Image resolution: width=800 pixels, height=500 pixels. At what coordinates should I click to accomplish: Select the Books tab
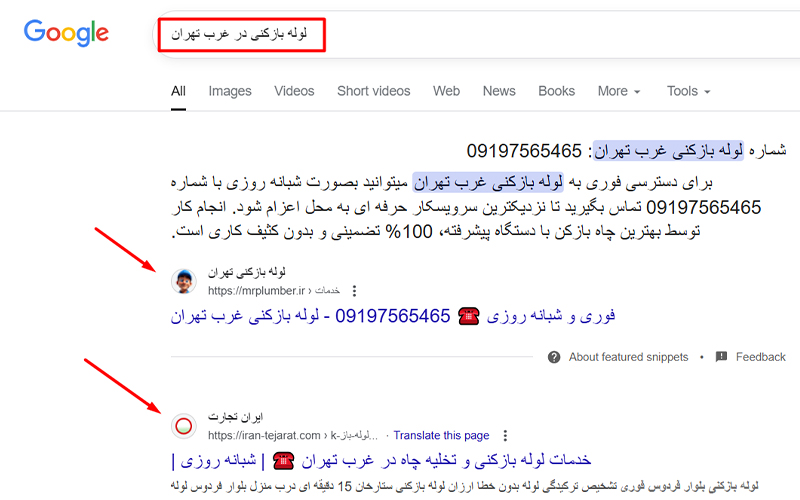(556, 91)
